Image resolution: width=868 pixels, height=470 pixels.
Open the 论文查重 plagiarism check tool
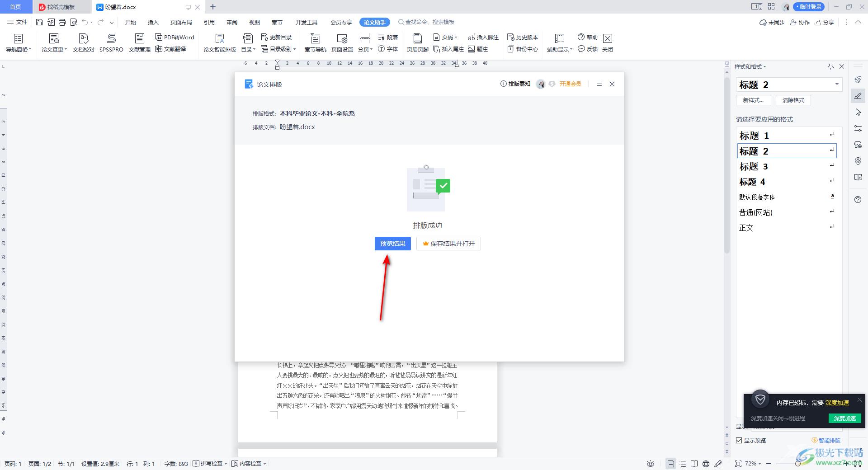click(x=54, y=43)
